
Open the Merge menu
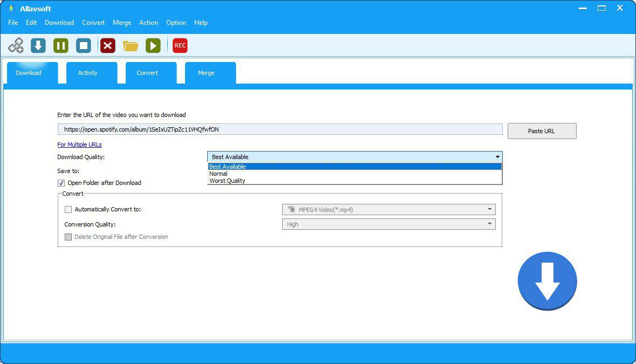pos(122,23)
